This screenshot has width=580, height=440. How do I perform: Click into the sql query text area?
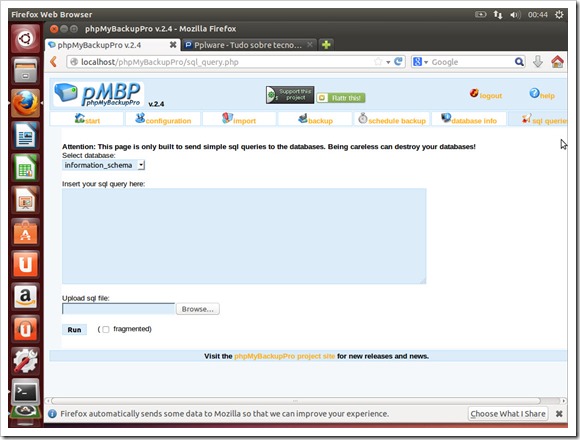(244, 236)
